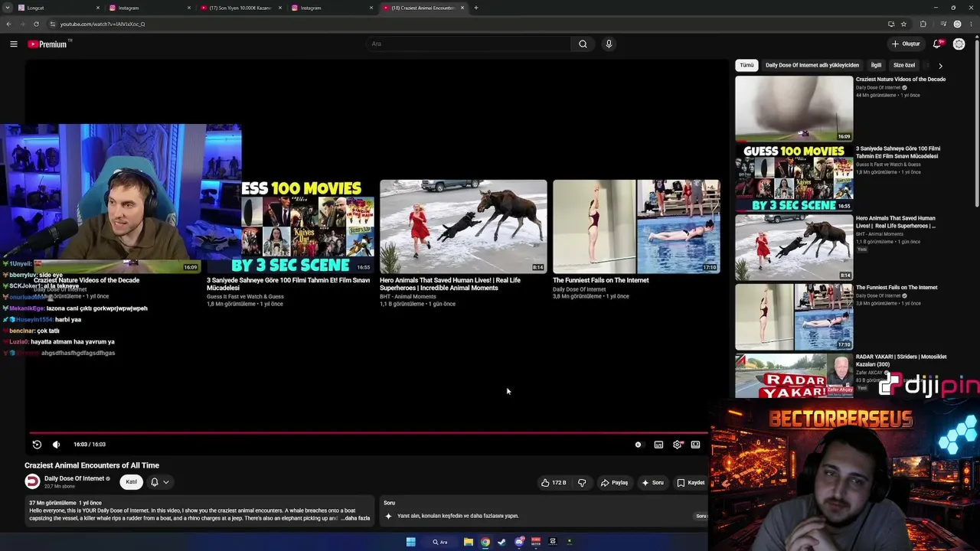Close the Craziest Animal Encounters tab
980x551 pixels.
462,8
